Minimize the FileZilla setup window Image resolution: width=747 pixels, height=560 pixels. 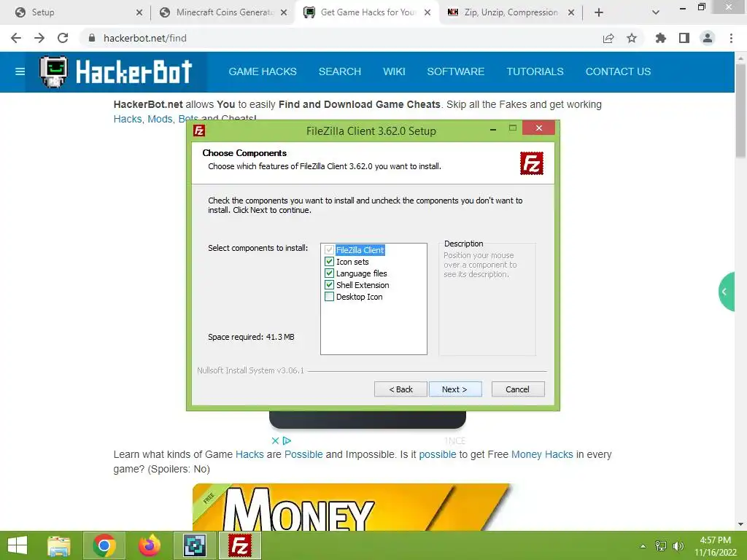493,130
